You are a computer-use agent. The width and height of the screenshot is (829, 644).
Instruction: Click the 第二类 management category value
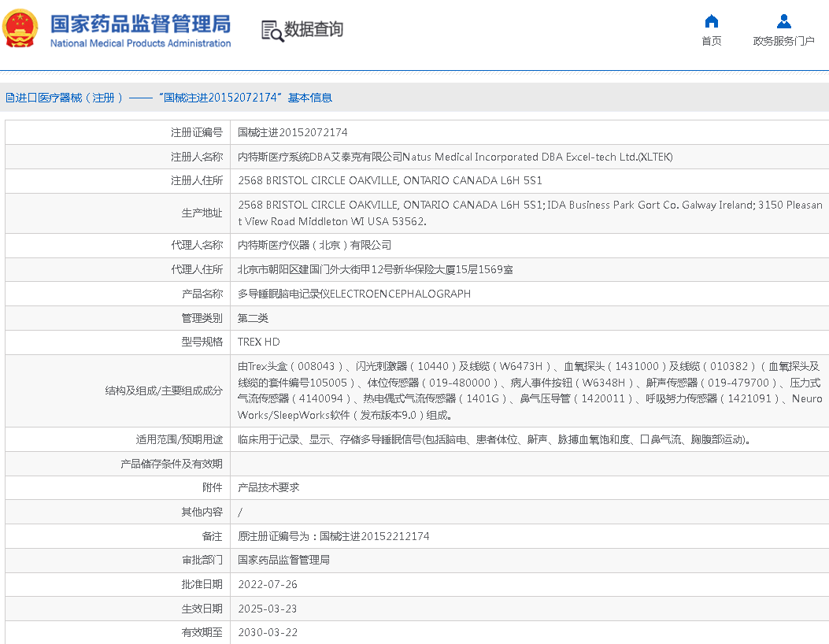[253, 318]
